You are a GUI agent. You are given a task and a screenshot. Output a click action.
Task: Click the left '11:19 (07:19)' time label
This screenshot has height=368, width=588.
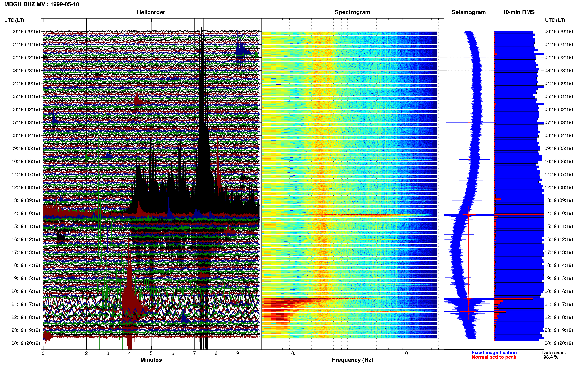click(26, 174)
